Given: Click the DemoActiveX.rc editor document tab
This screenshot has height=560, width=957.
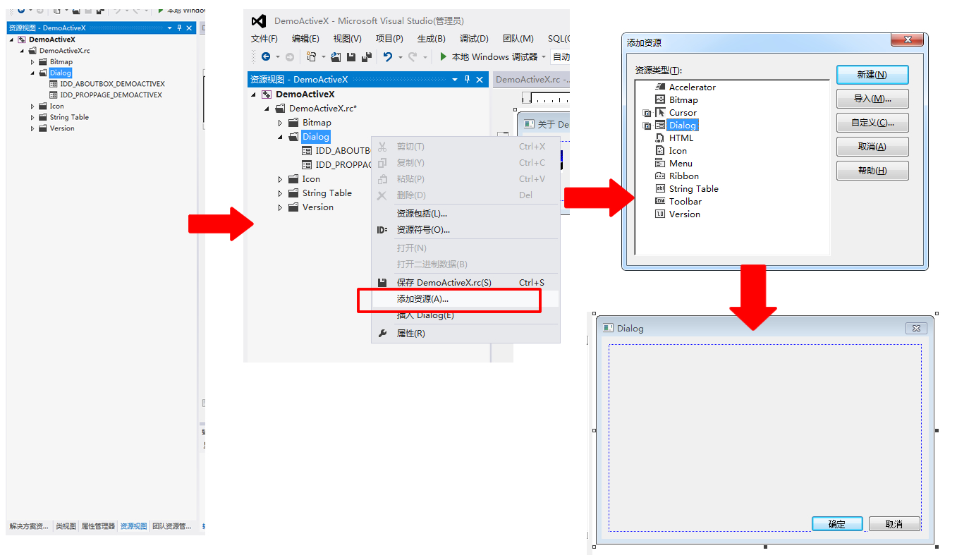Looking at the screenshot, I should (x=530, y=80).
